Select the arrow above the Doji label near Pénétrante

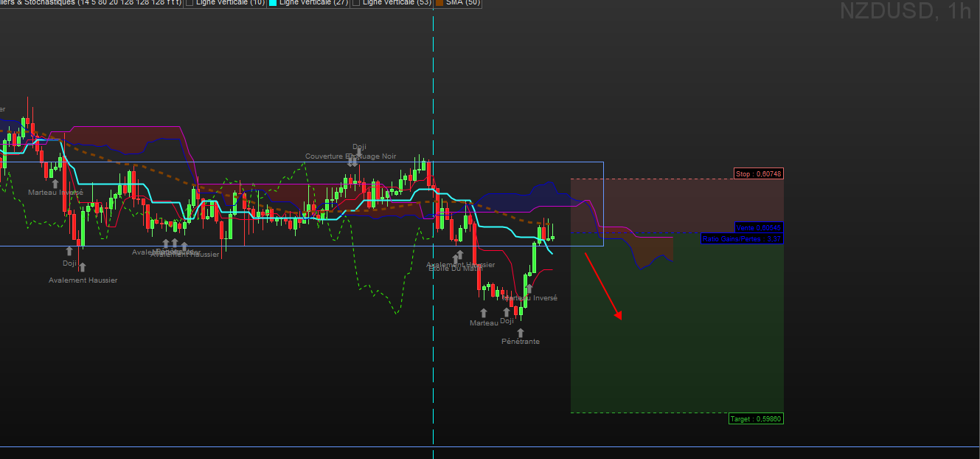(x=507, y=312)
